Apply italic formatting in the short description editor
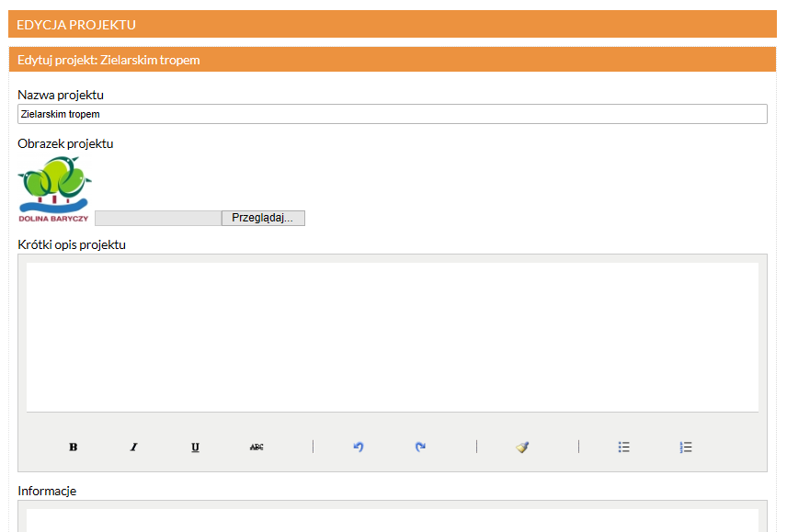The image size is (787, 532). tap(134, 447)
